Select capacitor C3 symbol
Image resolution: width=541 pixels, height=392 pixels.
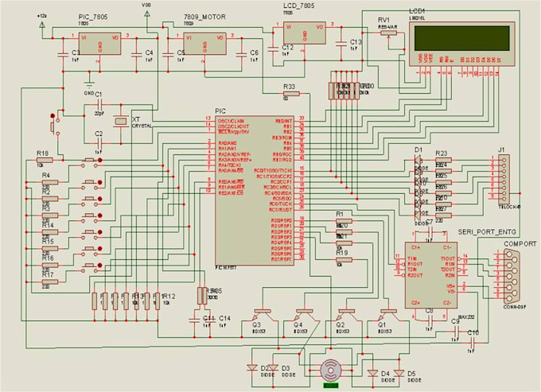tap(63, 55)
